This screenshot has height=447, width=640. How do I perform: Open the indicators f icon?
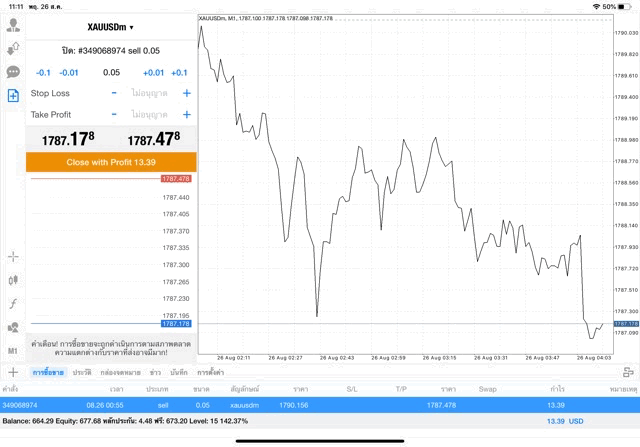tap(13, 304)
